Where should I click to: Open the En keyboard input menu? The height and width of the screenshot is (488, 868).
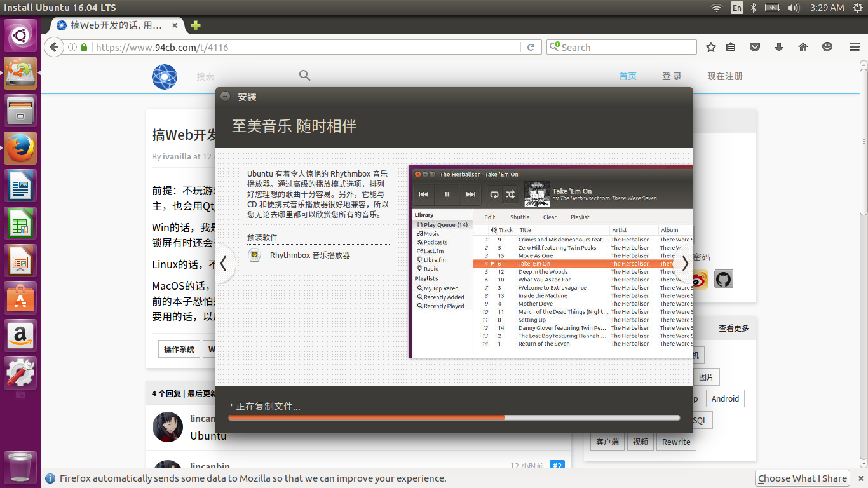pos(736,8)
